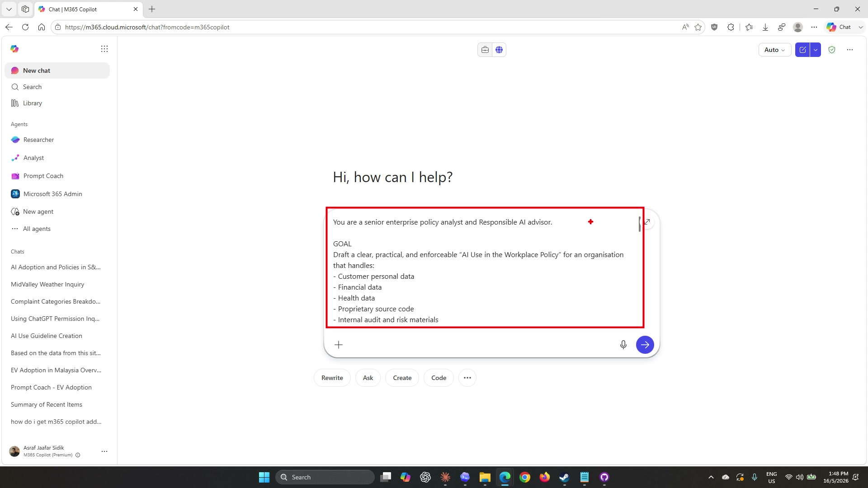The height and width of the screenshot is (488, 868).
Task: Open chat AI Adoption and Policies
Action: click(x=57, y=267)
